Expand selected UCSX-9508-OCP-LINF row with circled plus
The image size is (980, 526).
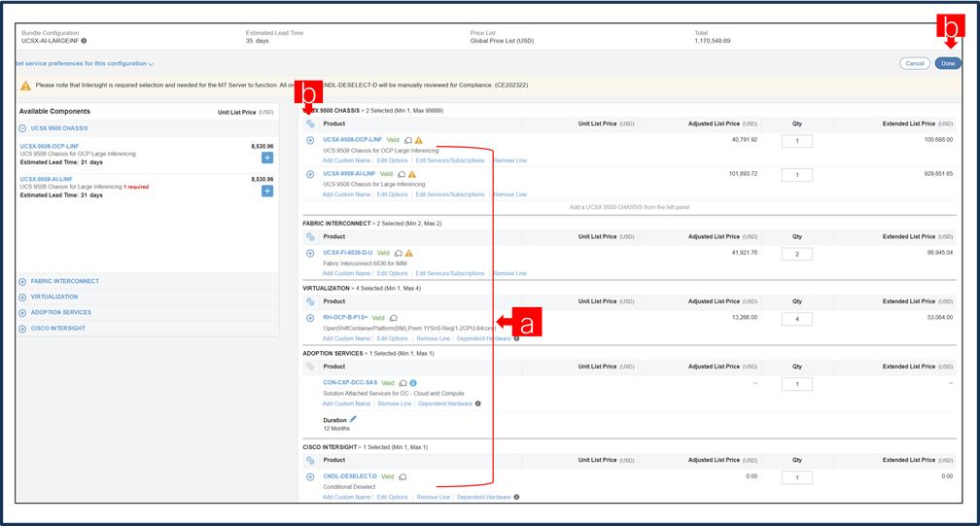pos(310,141)
